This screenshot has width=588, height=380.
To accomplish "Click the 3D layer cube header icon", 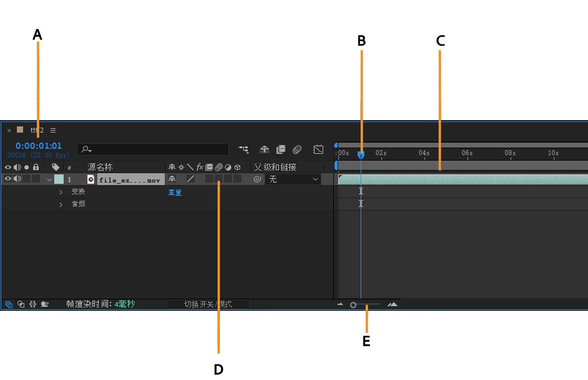I will [237, 167].
